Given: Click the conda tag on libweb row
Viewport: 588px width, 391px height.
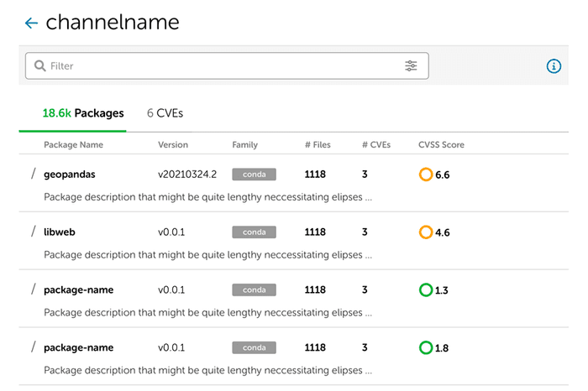Looking at the screenshot, I should click(254, 232).
